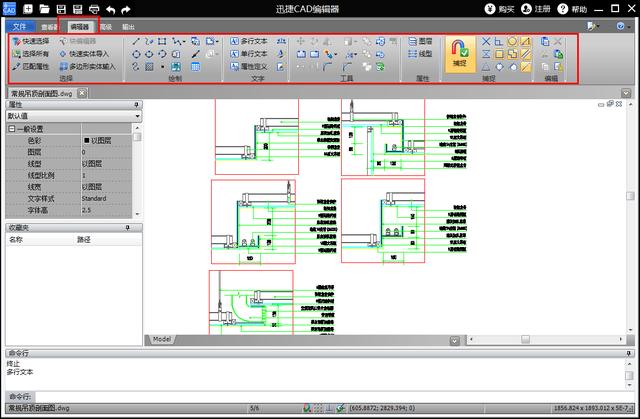This screenshot has height=419, width=640.
Task: Expand the document tab list arrow
Action: pyautogui.click(x=625, y=93)
